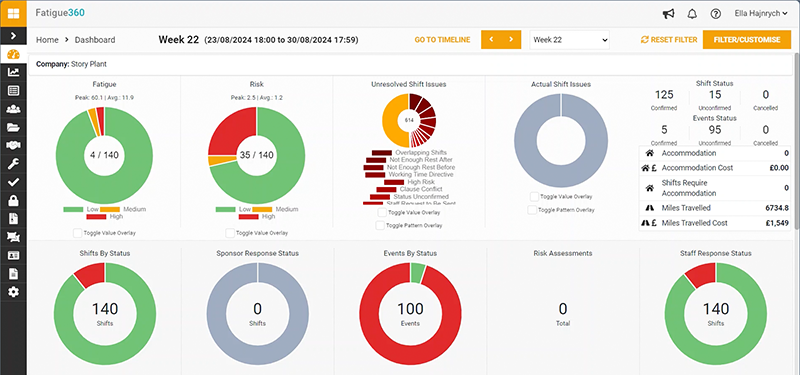Click the Risk donut chart center 35 / 140
800x375 pixels.
pos(257,155)
